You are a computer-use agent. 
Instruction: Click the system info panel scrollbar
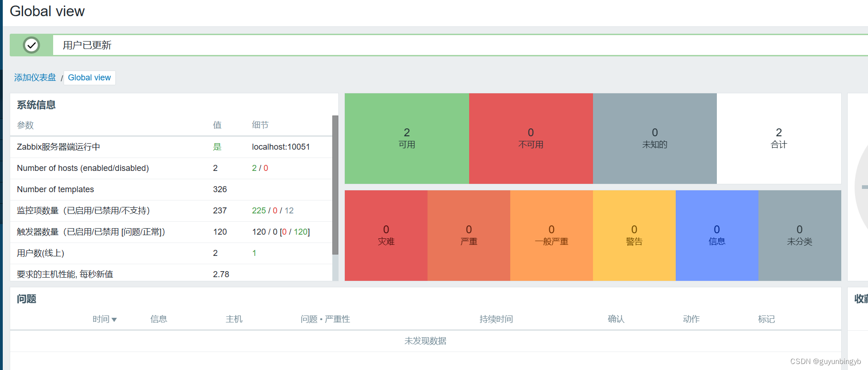(336, 185)
